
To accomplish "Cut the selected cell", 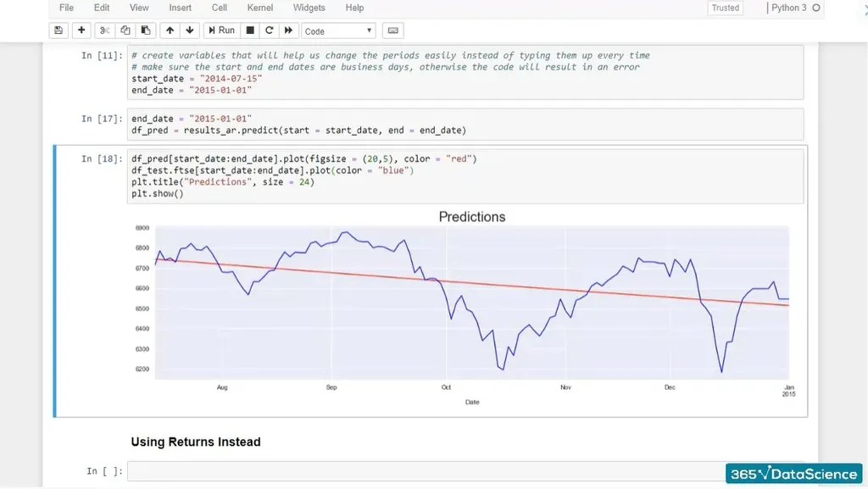I will pyautogui.click(x=103, y=31).
